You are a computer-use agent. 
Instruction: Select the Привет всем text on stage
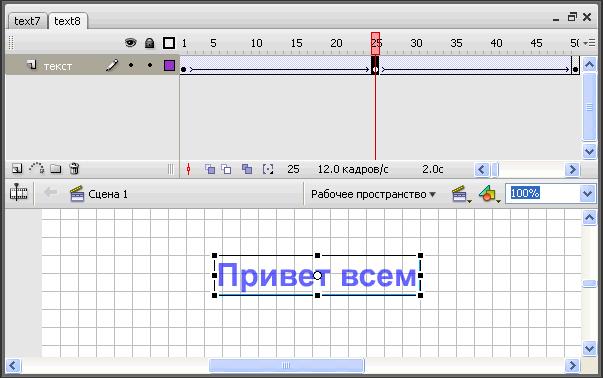pyautogui.click(x=317, y=275)
